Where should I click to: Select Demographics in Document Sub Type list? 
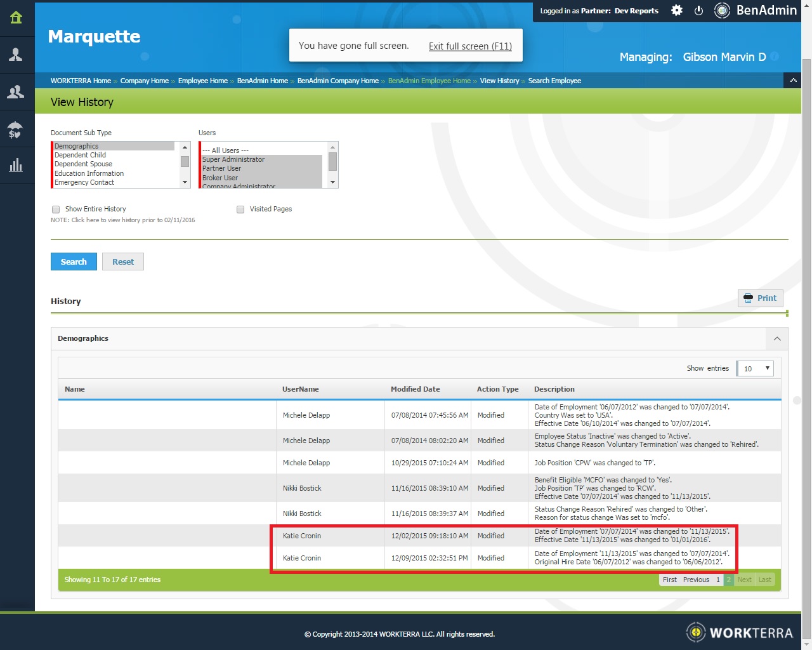pos(114,146)
